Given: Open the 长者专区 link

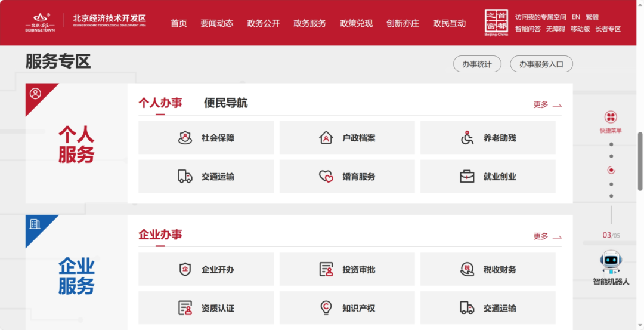Looking at the screenshot, I should click(x=608, y=29).
